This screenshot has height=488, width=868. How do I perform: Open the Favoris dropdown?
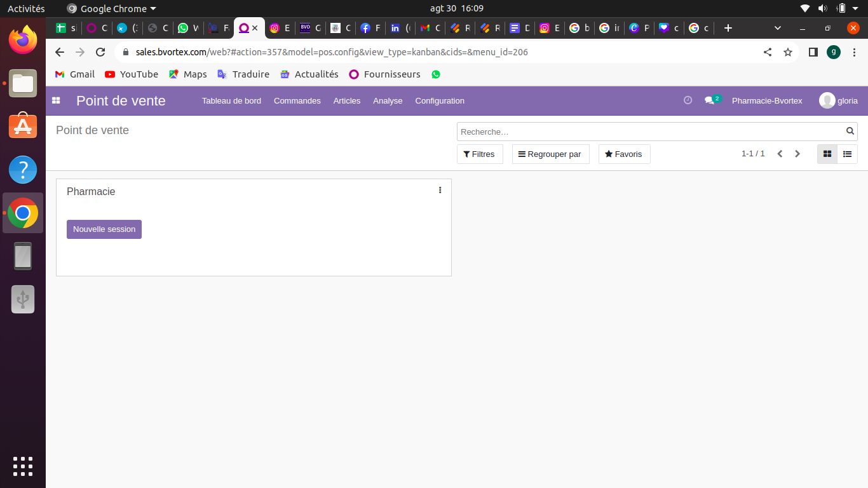coord(624,154)
